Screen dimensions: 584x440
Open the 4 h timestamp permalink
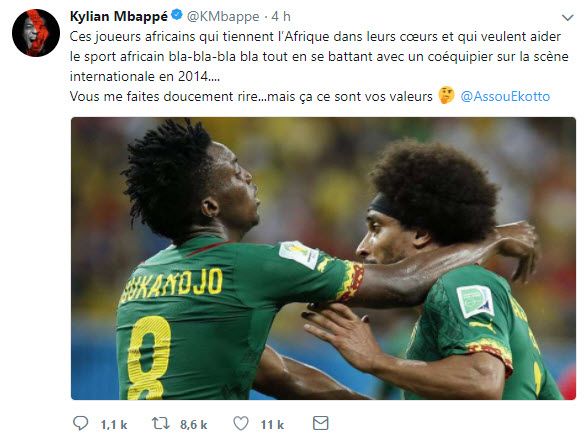[x=281, y=16]
